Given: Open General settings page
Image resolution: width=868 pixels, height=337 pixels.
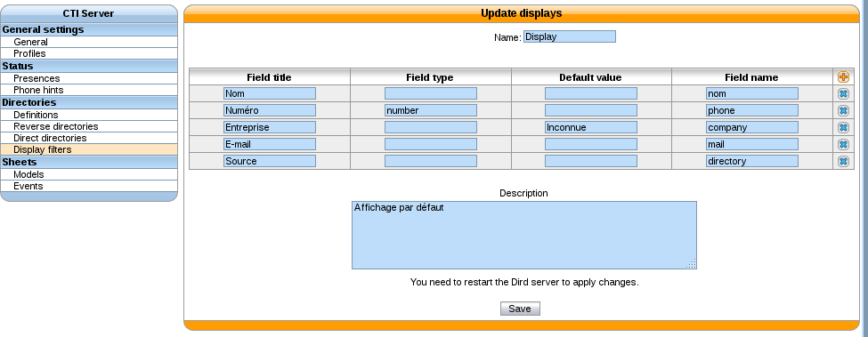Looking at the screenshot, I should coord(30,42).
